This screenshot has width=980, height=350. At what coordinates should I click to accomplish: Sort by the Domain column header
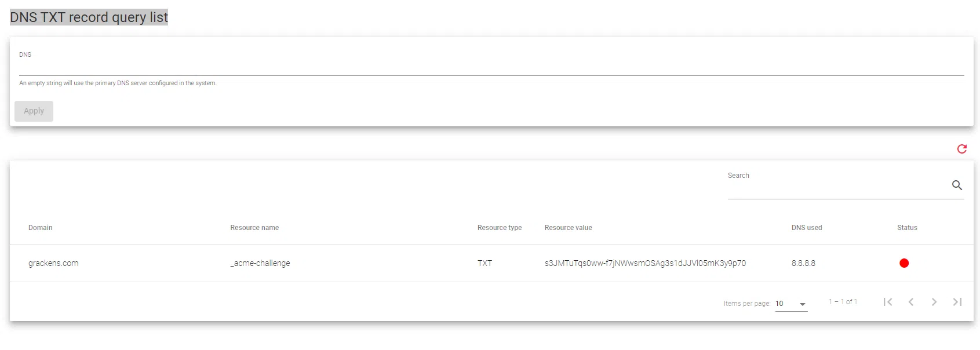(x=41, y=228)
